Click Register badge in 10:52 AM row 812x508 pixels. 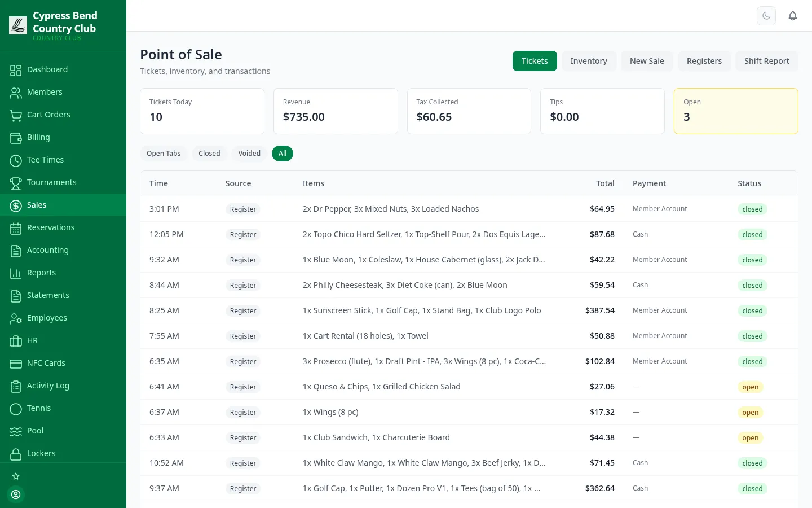point(243,463)
